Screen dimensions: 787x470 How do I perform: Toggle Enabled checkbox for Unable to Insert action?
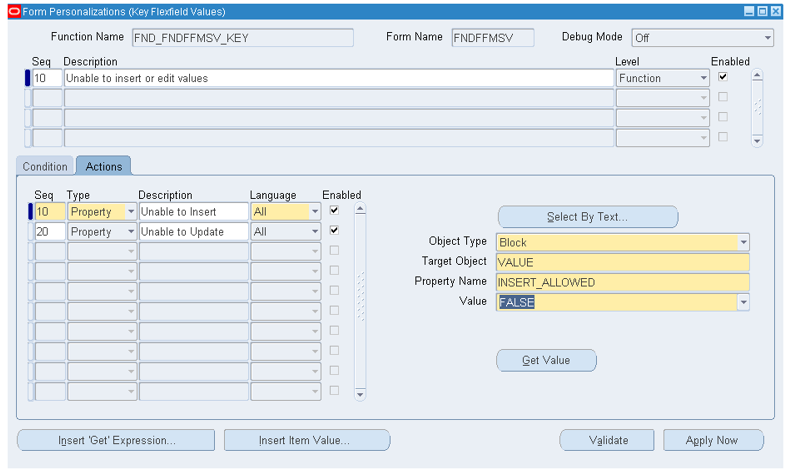click(x=334, y=210)
